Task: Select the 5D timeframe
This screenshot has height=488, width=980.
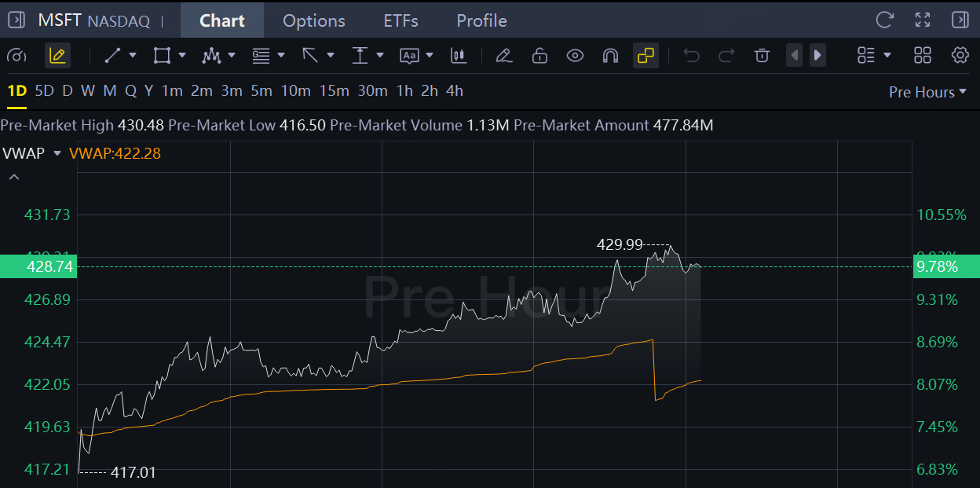Action: [45, 90]
